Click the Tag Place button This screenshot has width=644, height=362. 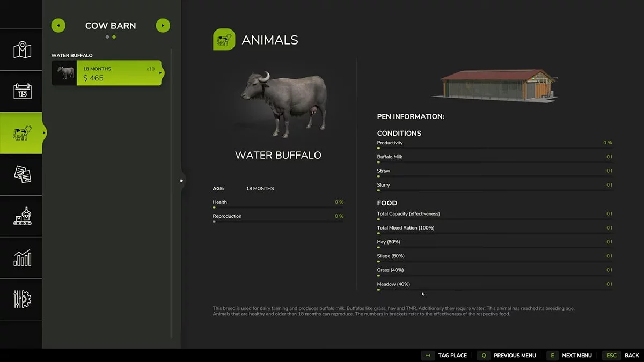pyautogui.click(x=444, y=355)
